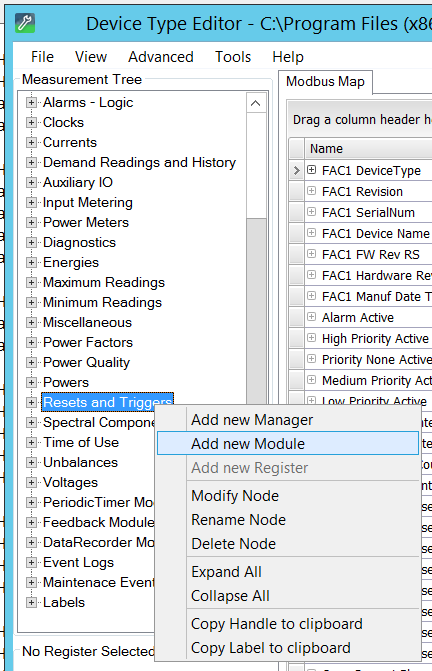This screenshot has width=432, height=671.
Task: Expand the Clocks tree node
Action: (x=31, y=122)
